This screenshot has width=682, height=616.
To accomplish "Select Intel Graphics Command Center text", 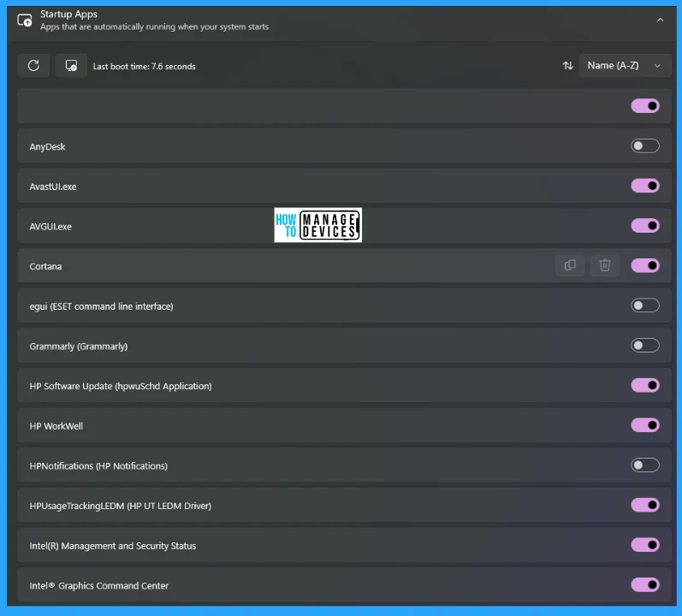I will (98, 586).
